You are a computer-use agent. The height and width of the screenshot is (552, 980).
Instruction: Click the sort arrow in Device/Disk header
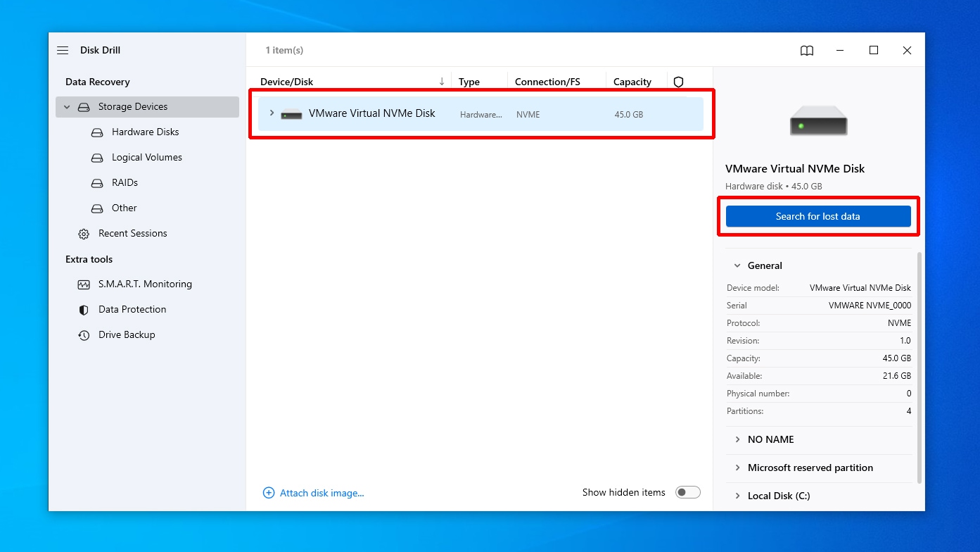[442, 82]
